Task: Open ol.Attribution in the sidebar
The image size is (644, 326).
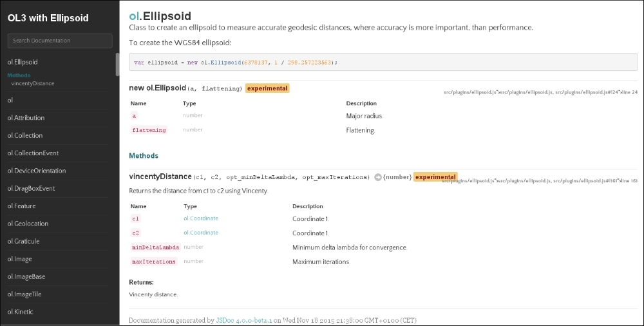Action: pyautogui.click(x=26, y=118)
